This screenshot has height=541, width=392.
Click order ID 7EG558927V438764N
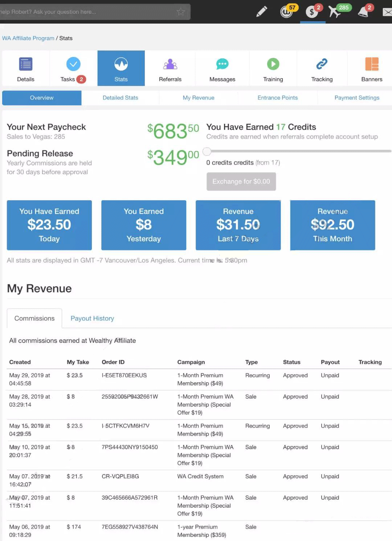pyautogui.click(x=130, y=527)
